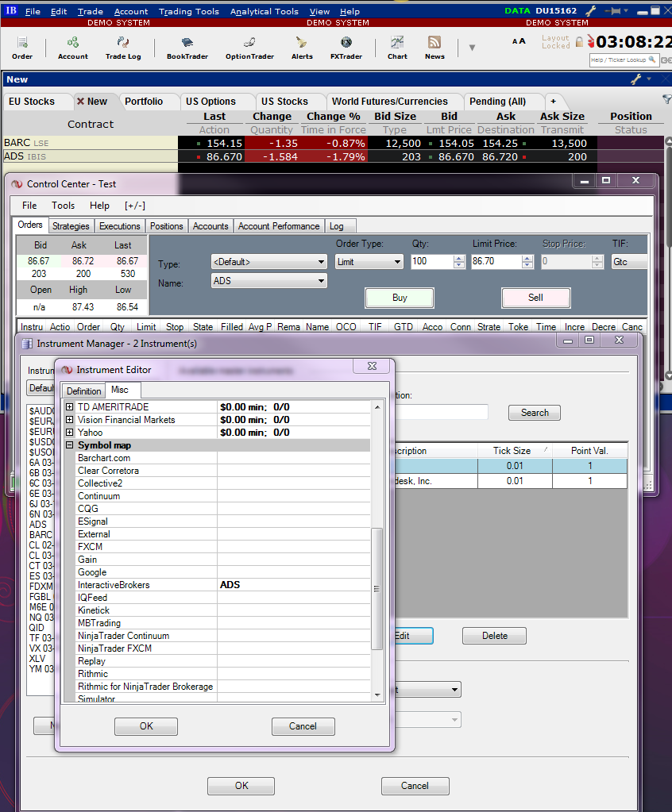This screenshot has height=812, width=672.
Task: Open the Alerts bell icon
Action: 302,48
